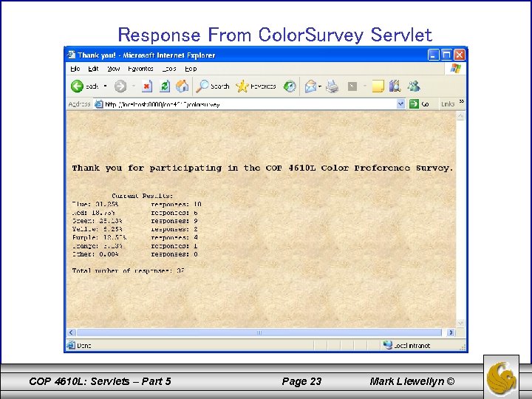Viewport: 532px width, 399px height.
Task: Maximize the Internet Explorer window
Action: 446,55
